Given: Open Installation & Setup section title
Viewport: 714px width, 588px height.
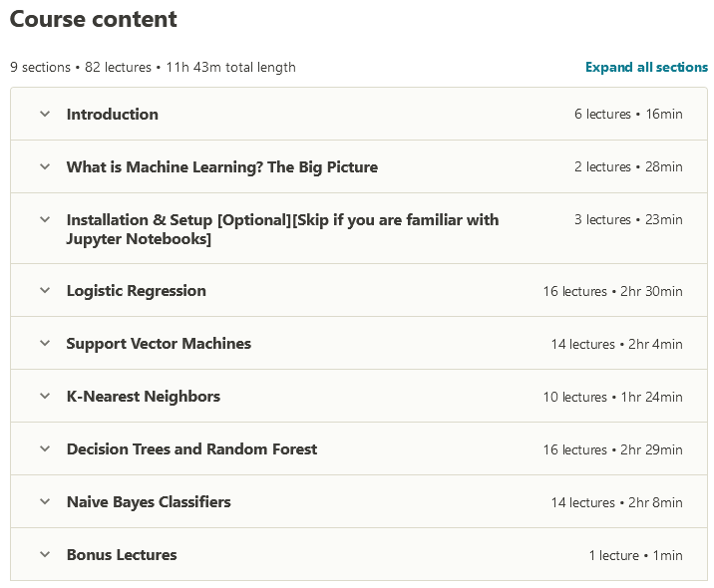Looking at the screenshot, I should (x=282, y=228).
